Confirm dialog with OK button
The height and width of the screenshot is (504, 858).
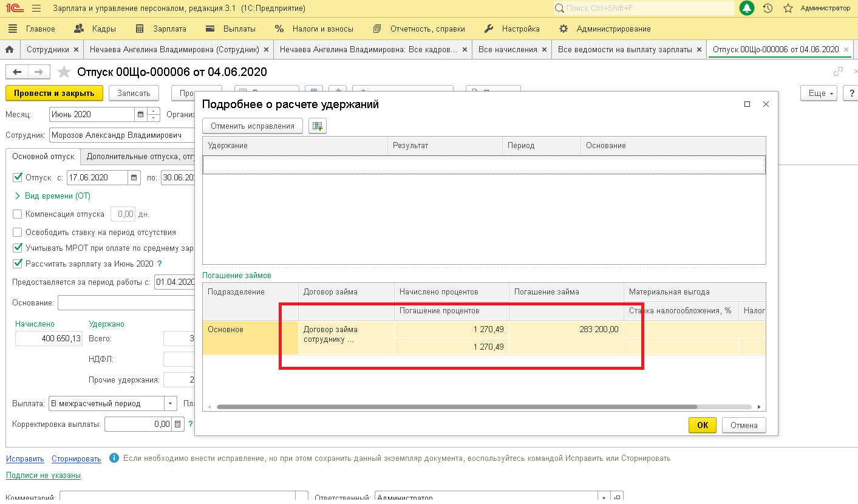(703, 425)
